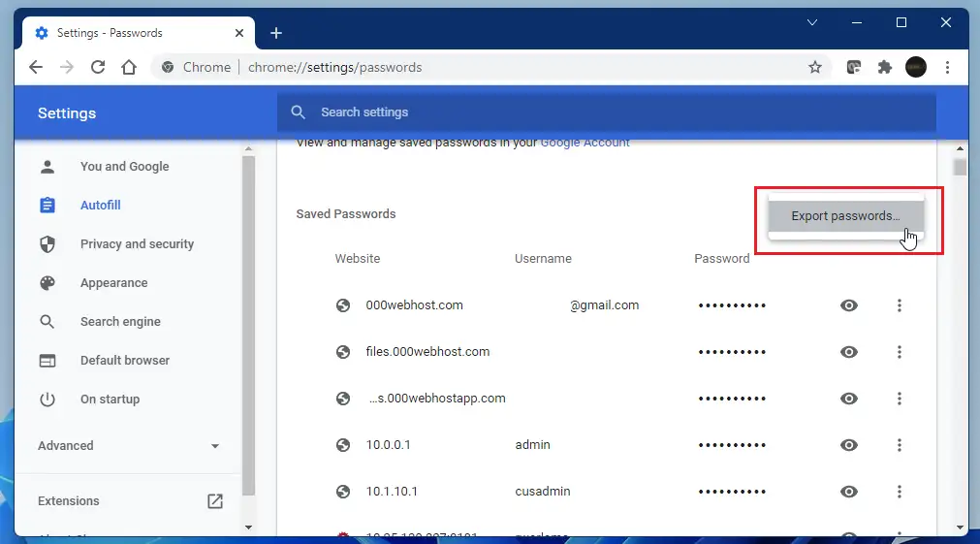Open the profile avatar in the toolbar
This screenshot has width=980, height=544.
pos(916,67)
